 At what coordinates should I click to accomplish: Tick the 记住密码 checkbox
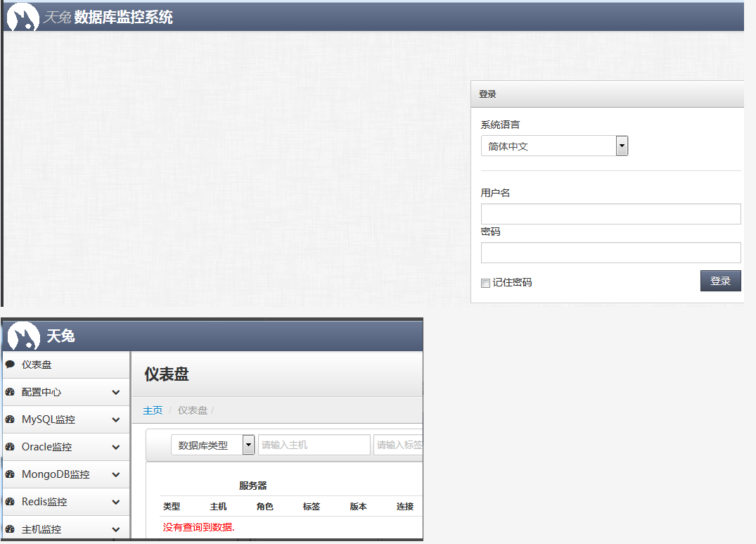(485, 283)
